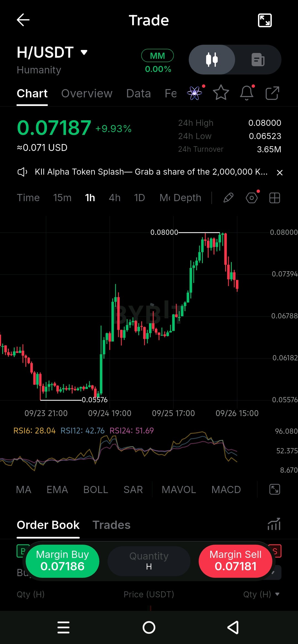Select the 1D timeframe
Screen dimensions: 298x644
pos(140,198)
